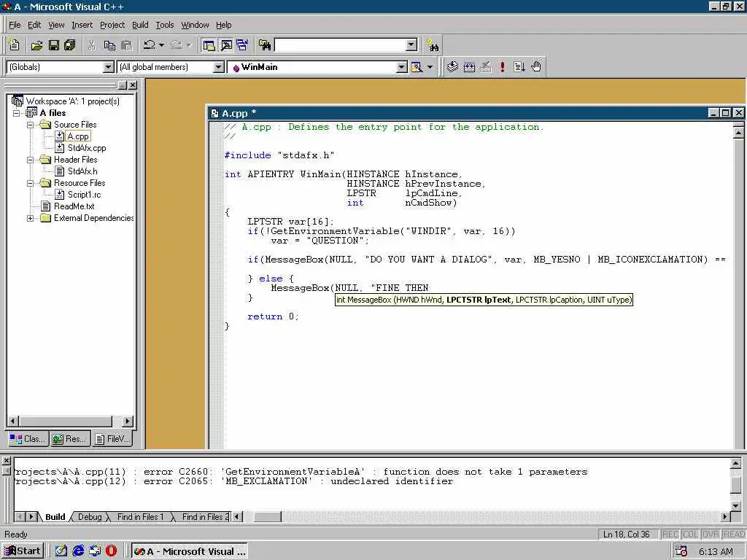Toggle the Workspace pane toolbar button
Image resolution: width=747 pixels, height=560 pixels.
[x=209, y=45]
